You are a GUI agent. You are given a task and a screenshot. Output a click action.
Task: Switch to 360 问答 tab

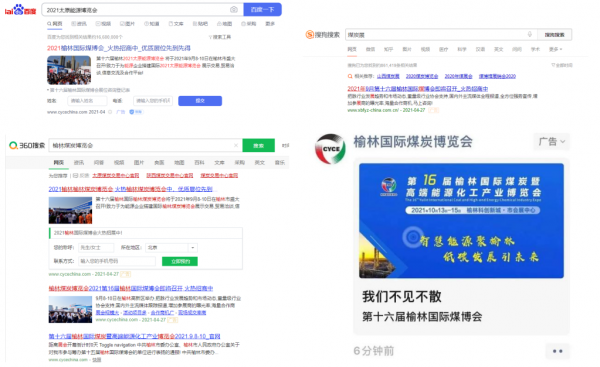[x=99, y=163]
